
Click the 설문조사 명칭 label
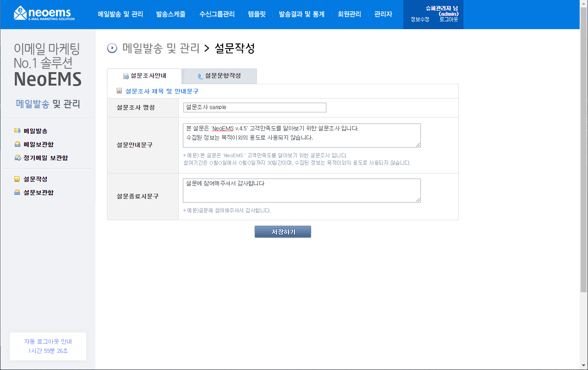click(x=136, y=108)
